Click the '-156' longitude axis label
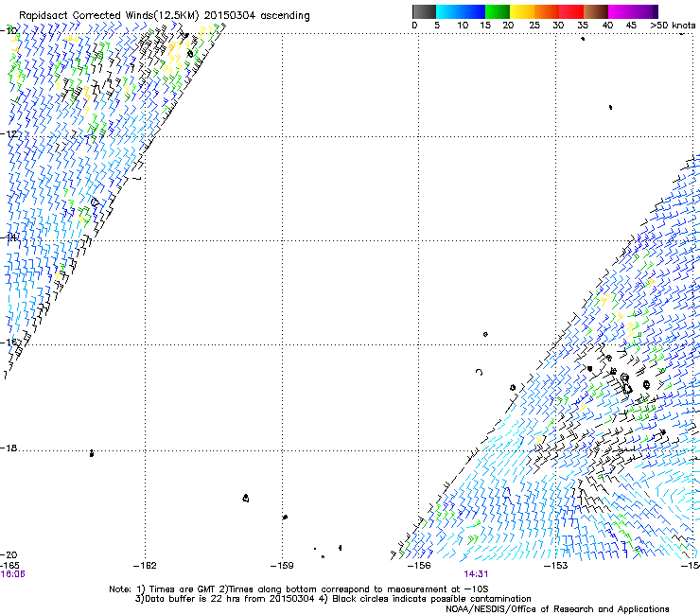700x615 pixels. click(x=419, y=566)
